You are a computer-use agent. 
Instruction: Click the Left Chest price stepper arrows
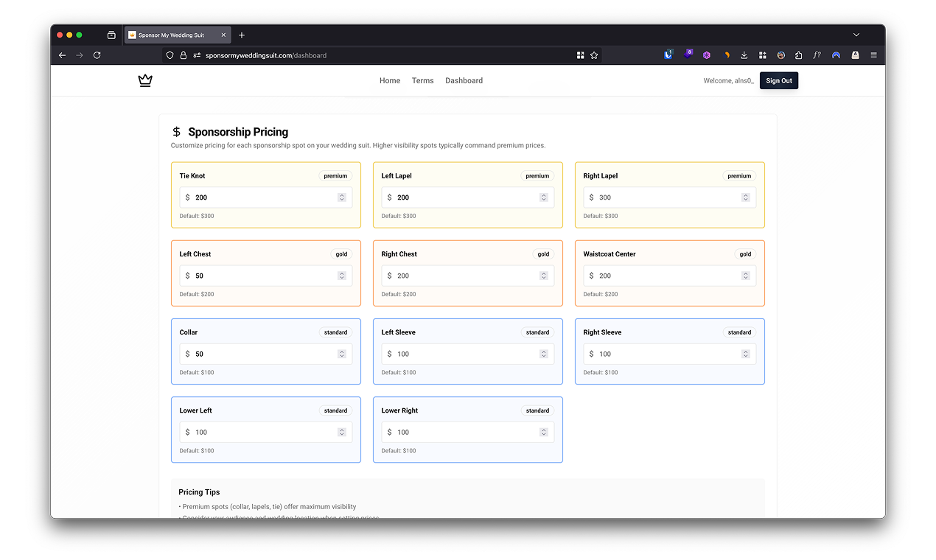coord(342,276)
